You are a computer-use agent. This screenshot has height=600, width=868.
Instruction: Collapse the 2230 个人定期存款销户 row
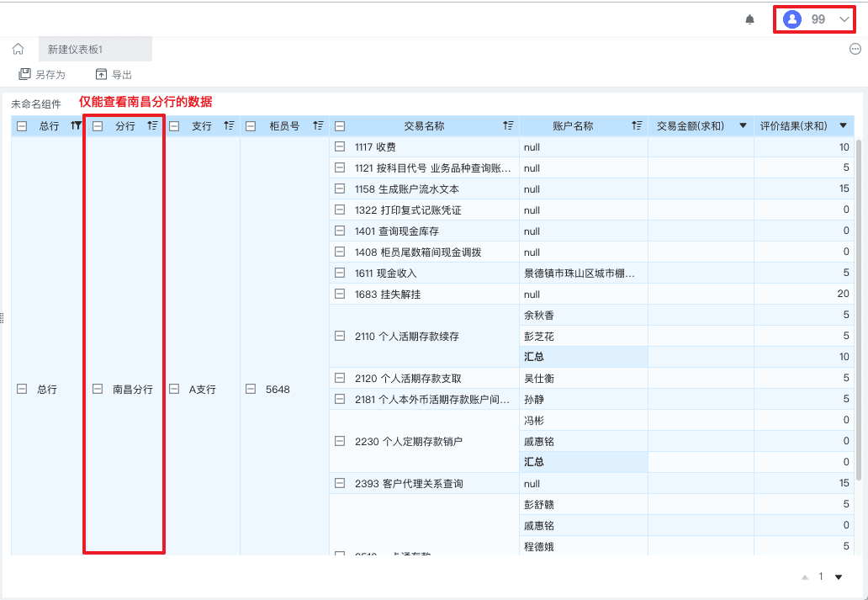340,441
